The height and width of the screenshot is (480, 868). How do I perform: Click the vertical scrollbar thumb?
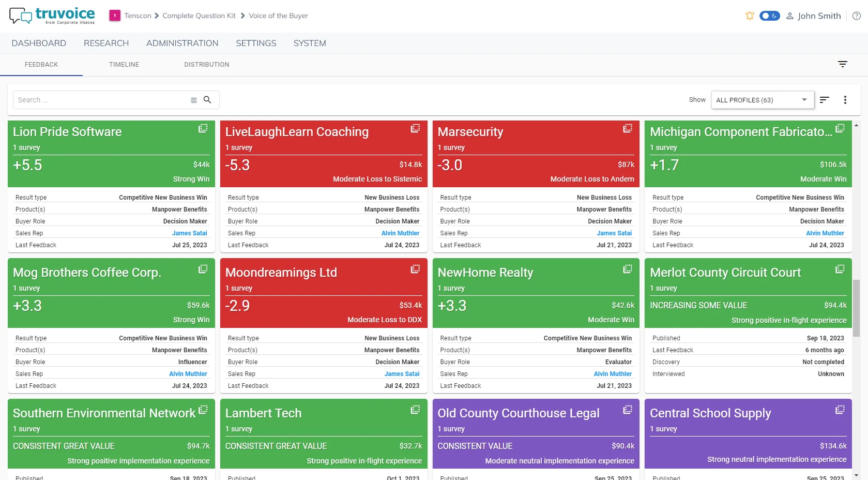[x=857, y=308]
